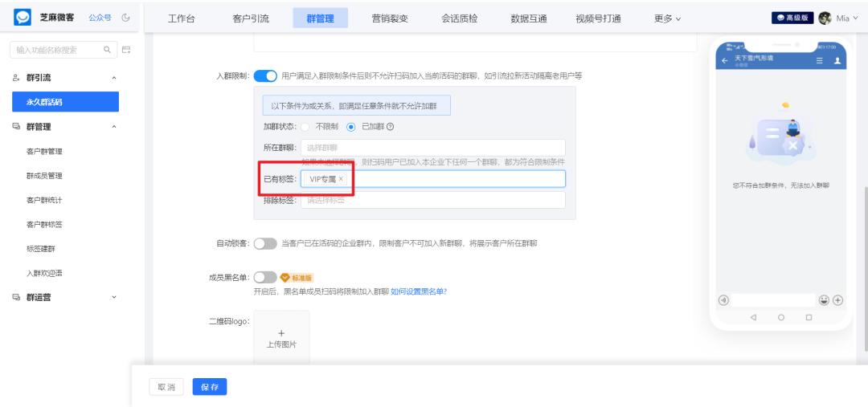This screenshot has height=407, width=868.
Task: Select the 不限制 radio option
Action: [305, 127]
